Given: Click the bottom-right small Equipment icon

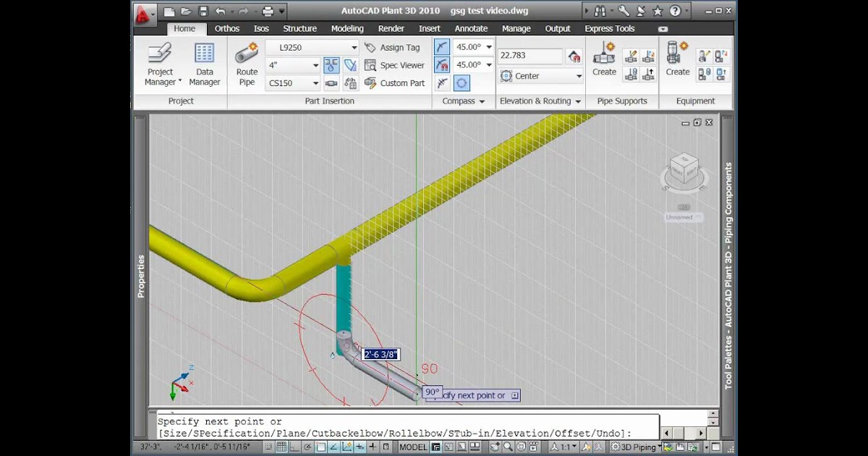Looking at the screenshot, I should tap(721, 74).
